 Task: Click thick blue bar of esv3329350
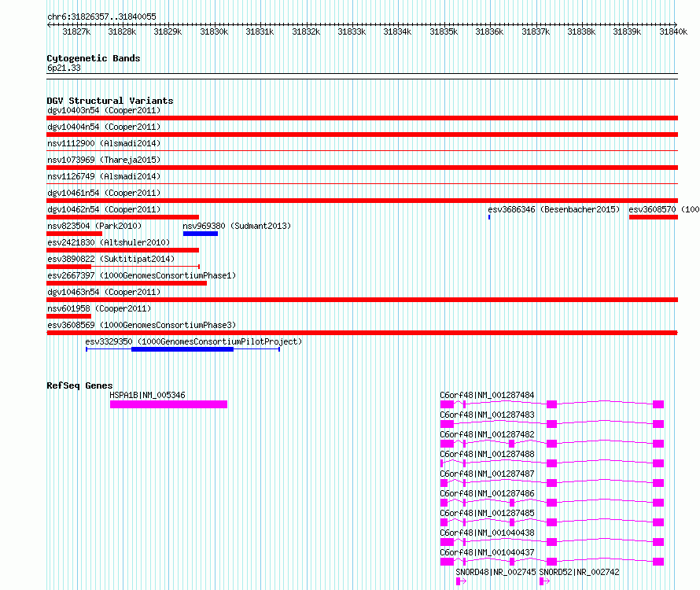pyautogui.click(x=182, y=349)
